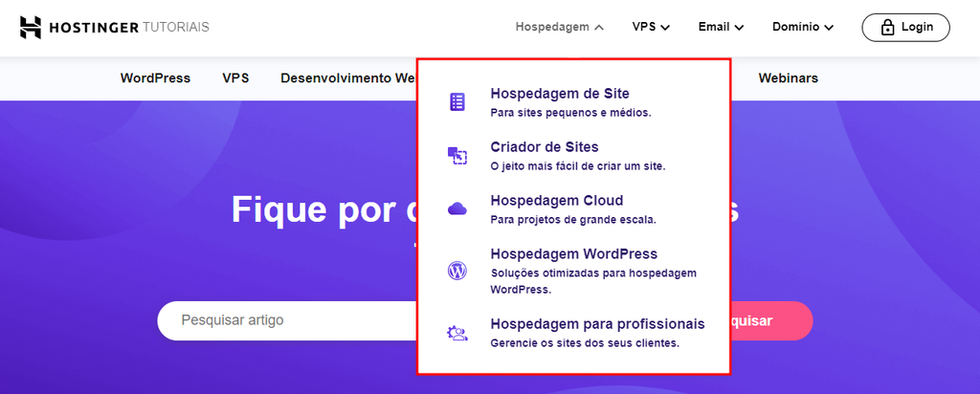This screenshot has width=980, height=394.
Task: Click the Hospedagem Cloud cloud icon
Action: point(457,209)
